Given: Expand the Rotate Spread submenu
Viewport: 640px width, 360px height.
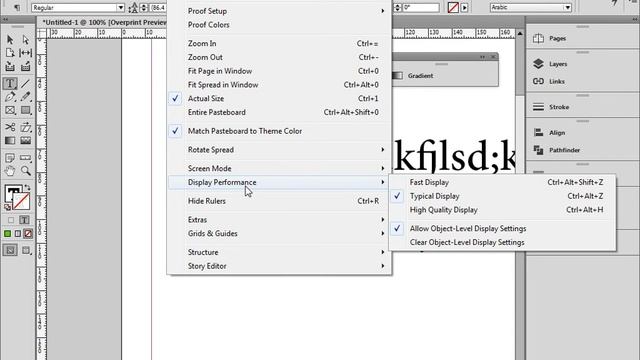Looking at the screenshot, I should point(279,150).
